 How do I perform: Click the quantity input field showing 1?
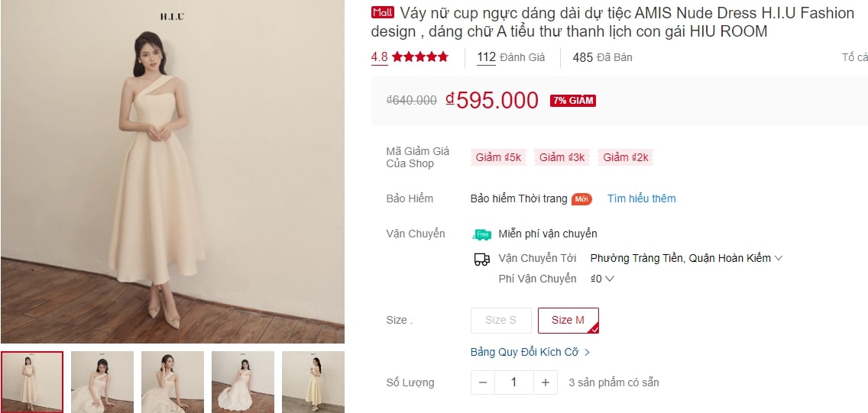[513, 382]
